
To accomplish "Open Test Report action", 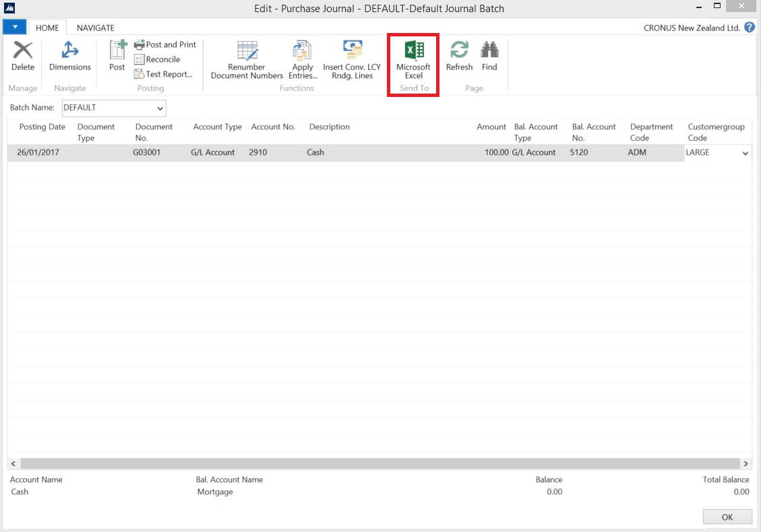I will [x=163, y=74].
